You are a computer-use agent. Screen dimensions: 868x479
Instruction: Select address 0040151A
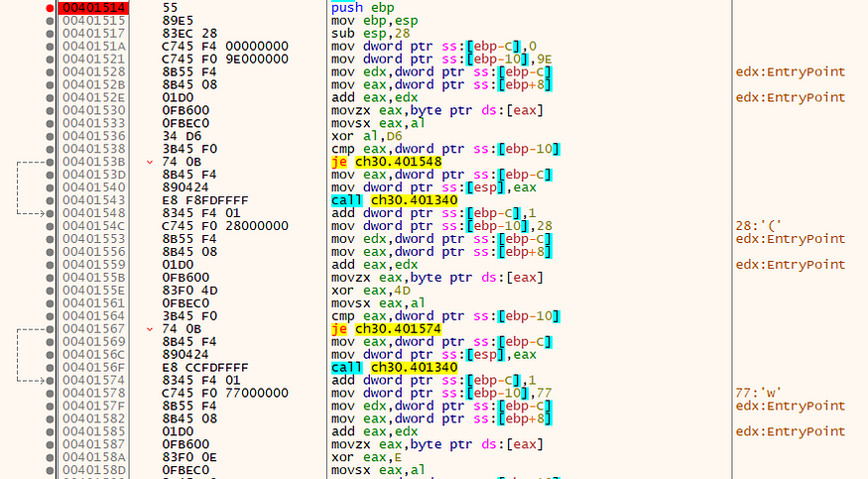point(93,47)
